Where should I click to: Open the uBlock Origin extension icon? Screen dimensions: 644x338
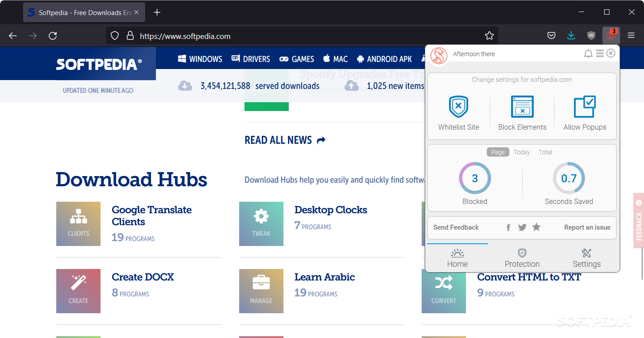pos(591,36)
